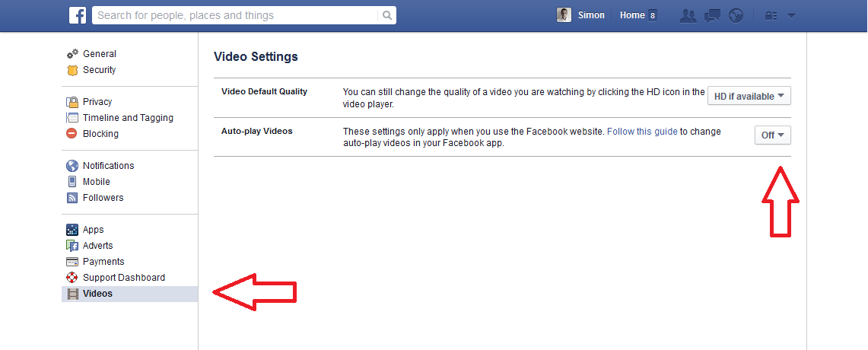The image size is (868, 350).
Task: Select Followers settings
Action: click(x=103, y=198)
